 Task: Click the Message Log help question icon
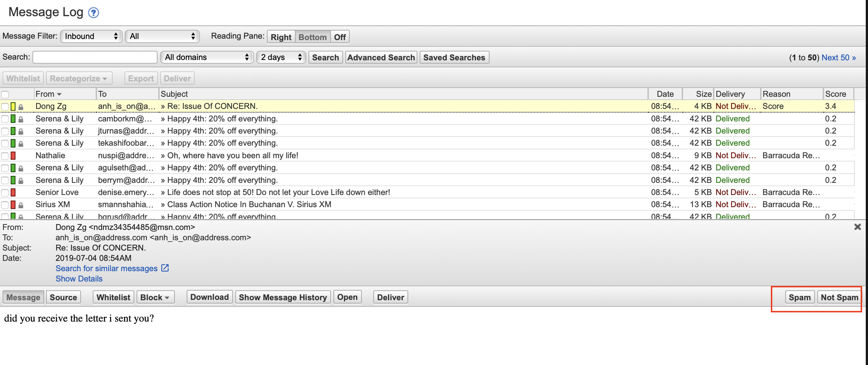[x=93, y=13]
